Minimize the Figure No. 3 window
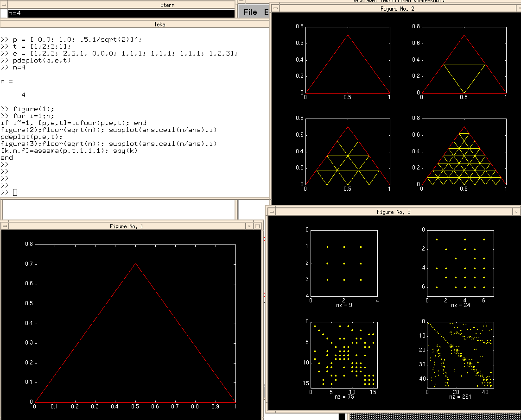 pos(516,212)
